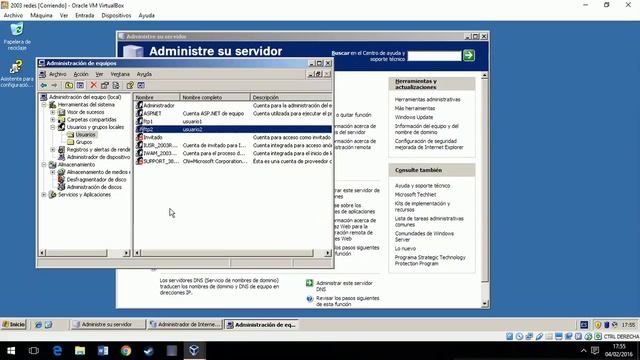640x360 pixels.
Task: Click the Up one level folder icon
Action: pos(69,85)
